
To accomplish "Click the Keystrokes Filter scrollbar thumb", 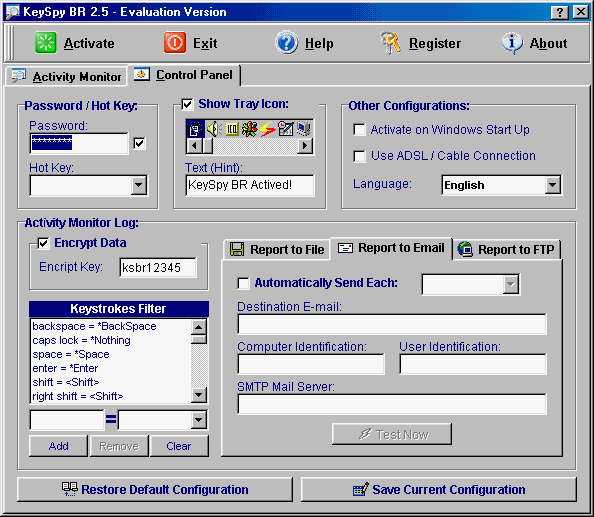I will [x=199, y=339].
